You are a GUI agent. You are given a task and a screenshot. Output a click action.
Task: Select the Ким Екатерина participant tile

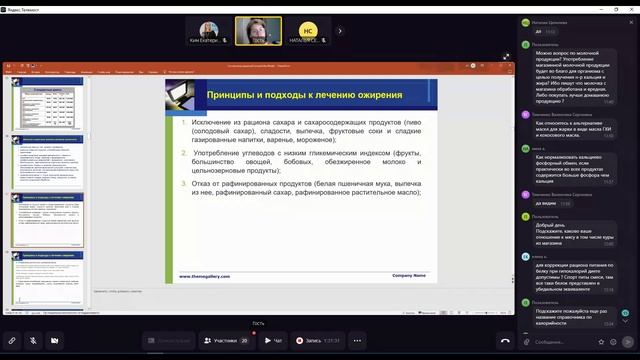tap(209, 31)
